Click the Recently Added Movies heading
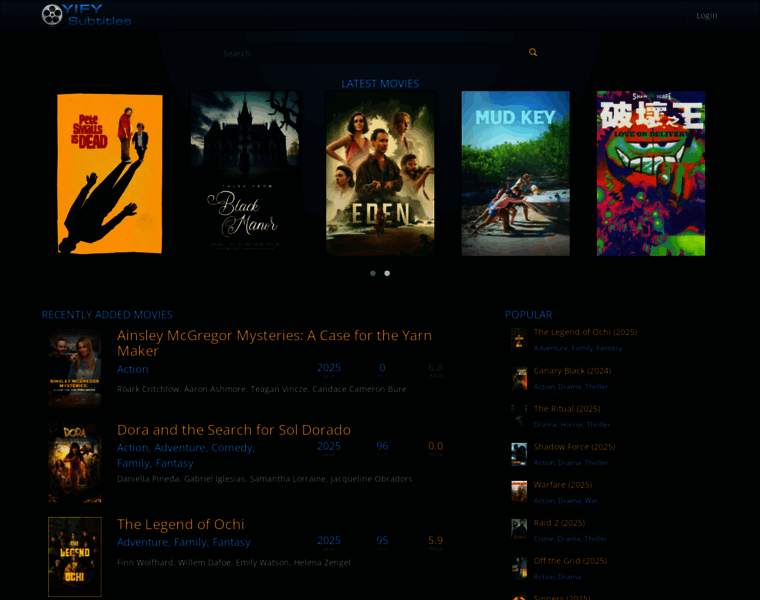This screenshot has height=600, width=760. click(x=107, y=315)
